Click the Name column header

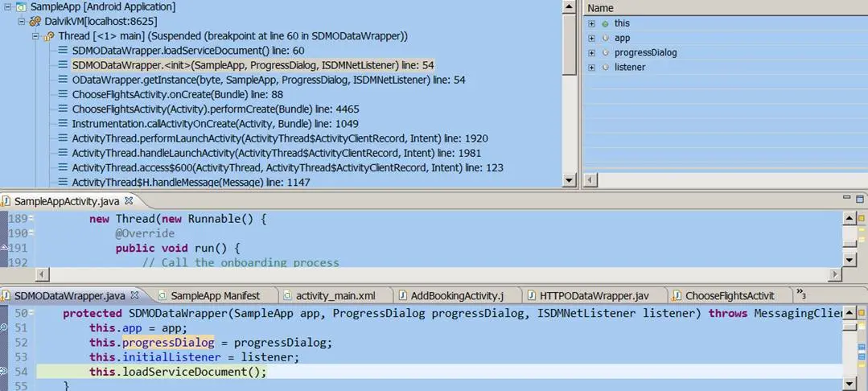pyautogui.click(x=601, y=8)
